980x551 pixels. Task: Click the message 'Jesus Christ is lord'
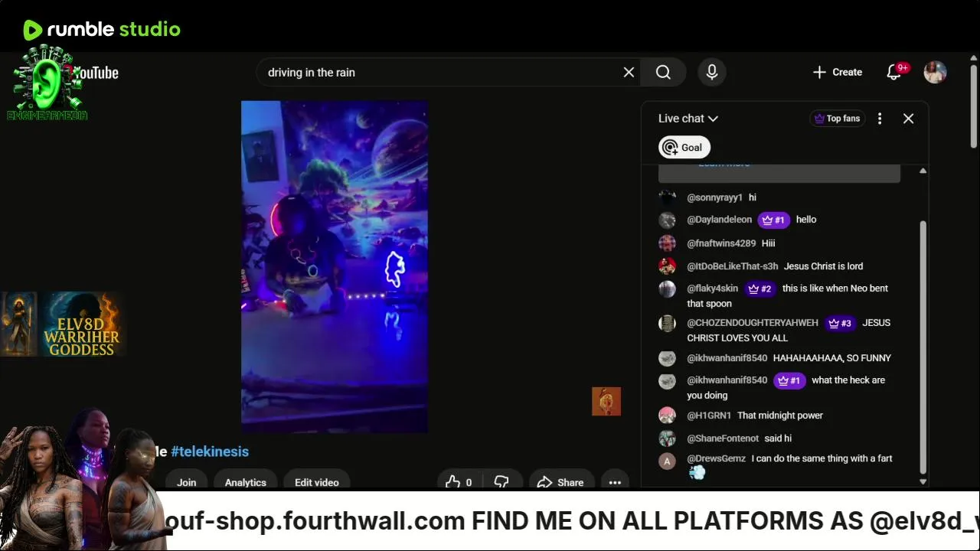(x=823, y=266)
